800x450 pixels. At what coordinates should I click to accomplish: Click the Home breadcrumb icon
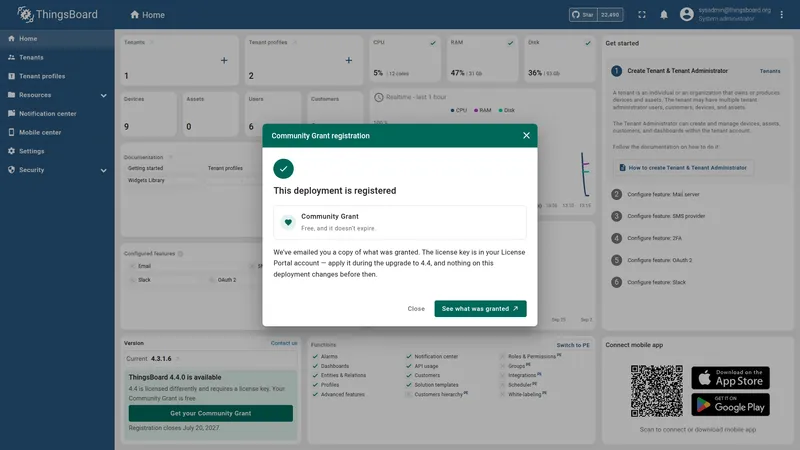(x=135, y=15)
